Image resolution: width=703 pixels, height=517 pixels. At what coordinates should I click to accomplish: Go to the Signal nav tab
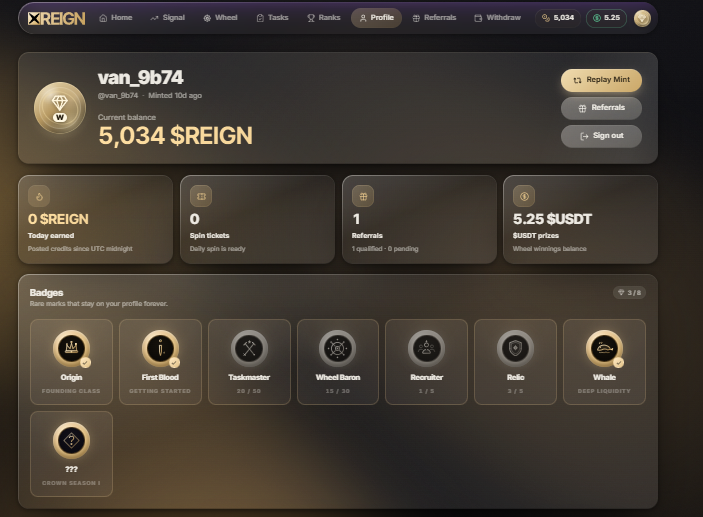(x=168, y=18)
